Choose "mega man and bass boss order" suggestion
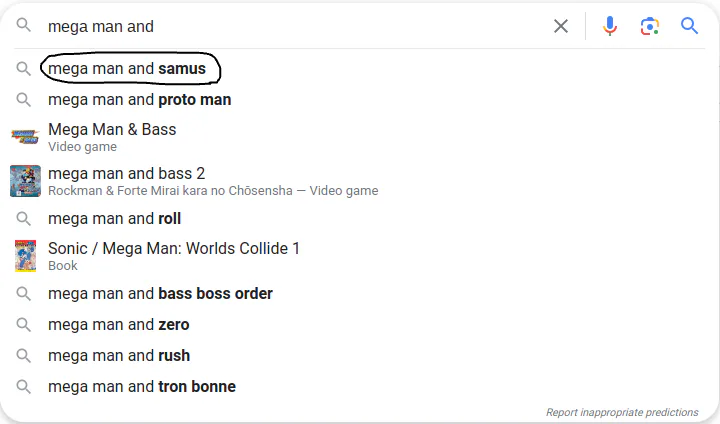Viewport: 720px width, 424px height. [x=160, y=294]
